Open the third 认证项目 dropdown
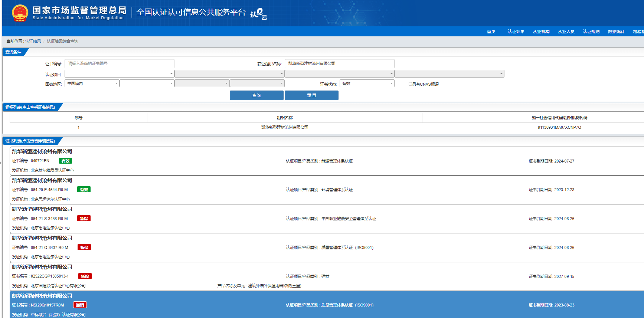This screenshot has width=644, height=318. 339,73
